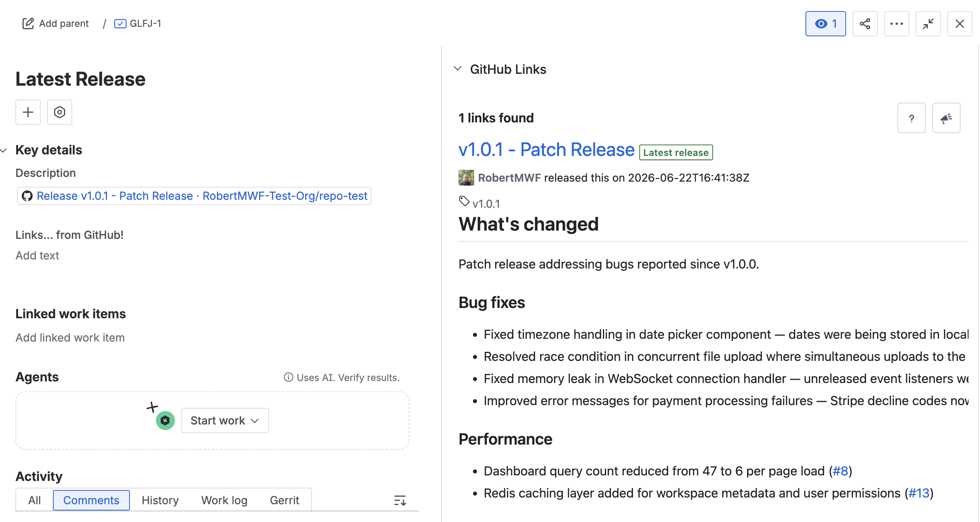
Task: Select the Work log tab
Action: pyautogui.click(x=224, y=500)
